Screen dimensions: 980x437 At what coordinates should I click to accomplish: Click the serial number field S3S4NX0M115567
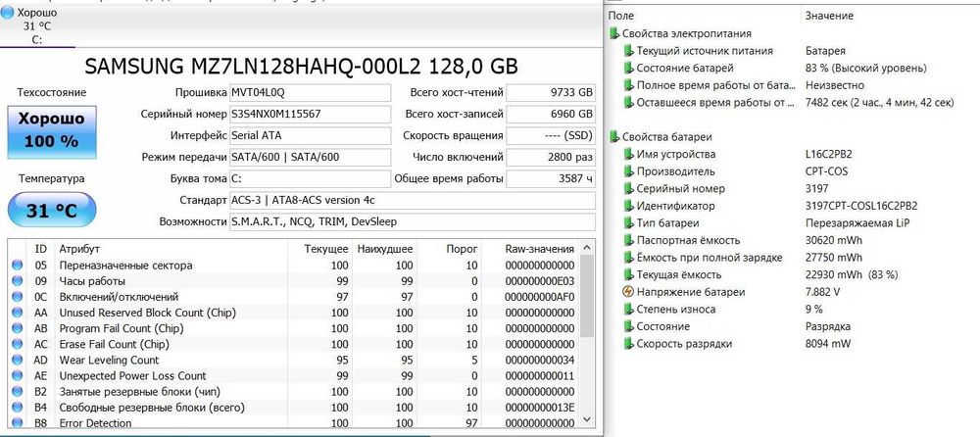pyautogui.click(x=310, y=115)
